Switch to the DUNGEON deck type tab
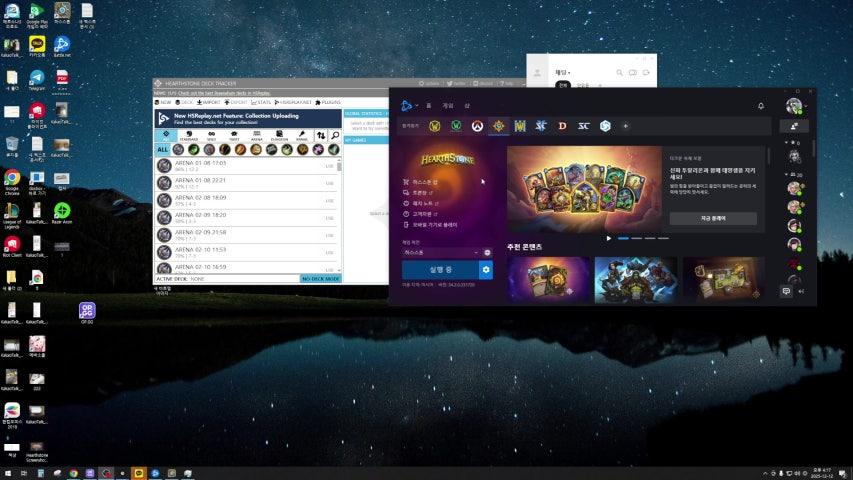The height and width of the screenshot is (480, 853). point(279,135)
